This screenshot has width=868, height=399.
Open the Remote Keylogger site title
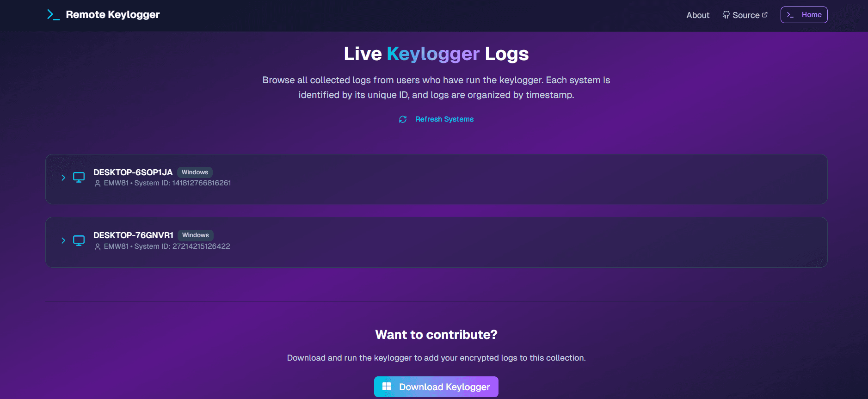(113, 15)
